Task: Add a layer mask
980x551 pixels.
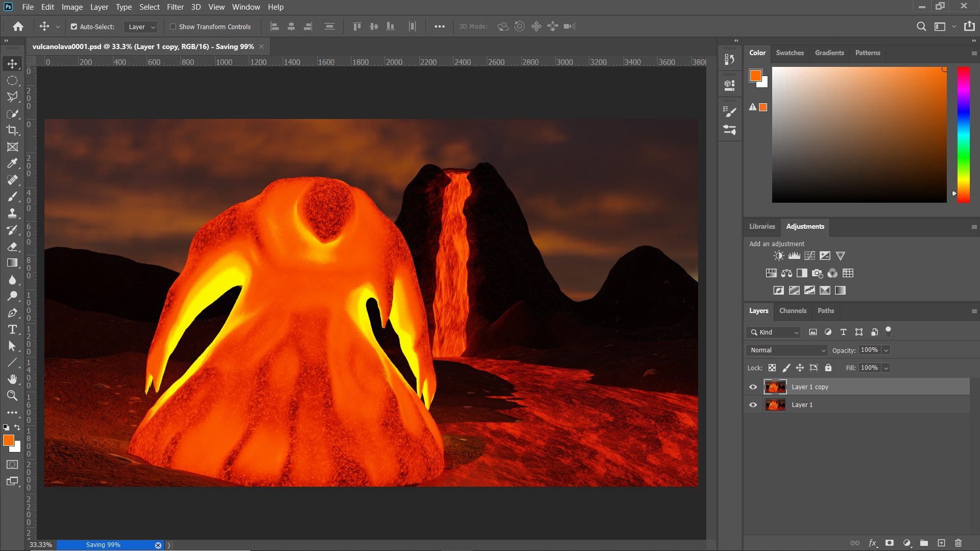Action: click(890, 543)
